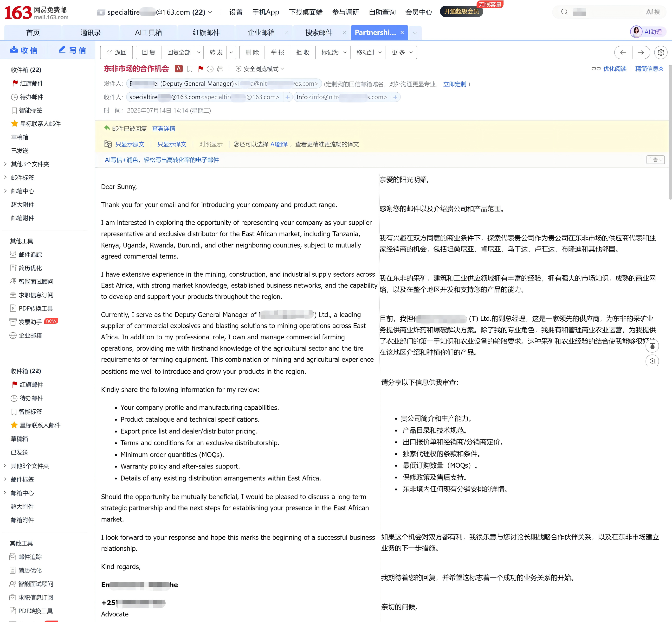Viewport: 672px width, 622px height.
Task: Open the 广告 ad dropdown
Action: pos(655,159)
